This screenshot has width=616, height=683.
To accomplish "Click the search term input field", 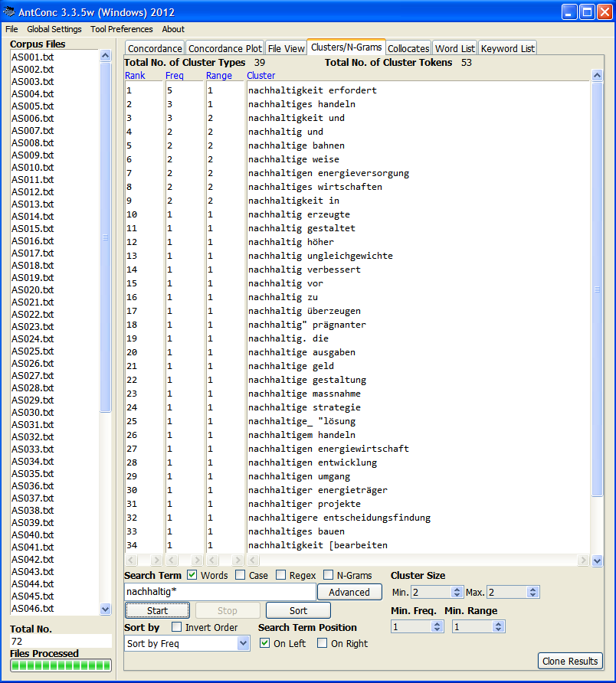I will point(219,592).
